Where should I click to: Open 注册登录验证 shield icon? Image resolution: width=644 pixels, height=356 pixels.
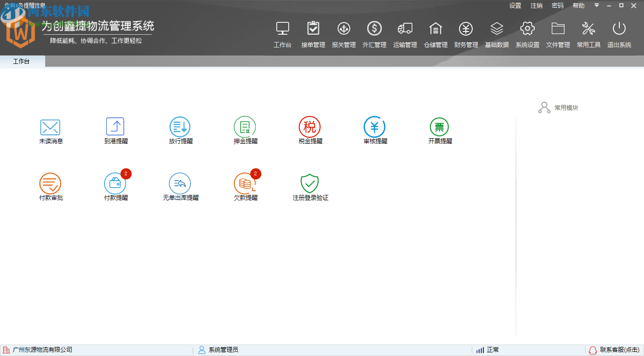pos(310,183)
